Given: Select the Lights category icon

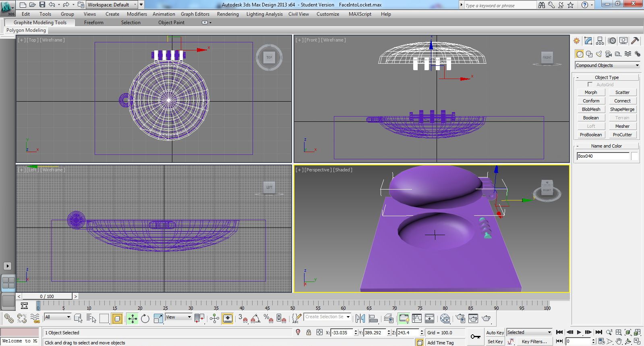Looking at the screenshot, I should pyautogui.click(x=599, y=54).
